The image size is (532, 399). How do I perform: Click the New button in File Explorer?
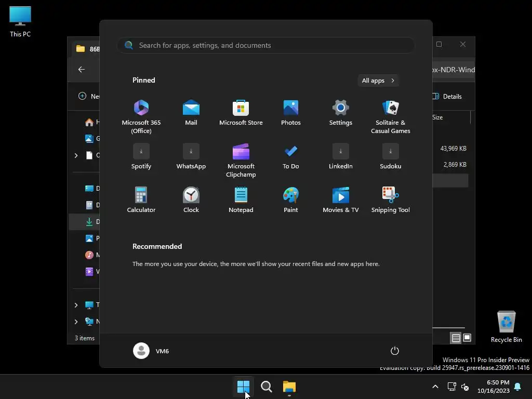point(88,96)
